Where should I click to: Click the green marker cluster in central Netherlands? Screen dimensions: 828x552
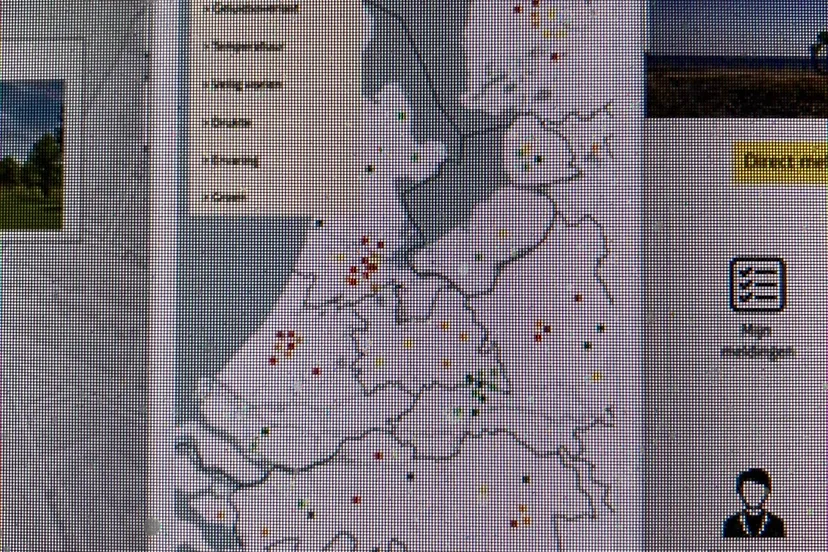[481, 383]
